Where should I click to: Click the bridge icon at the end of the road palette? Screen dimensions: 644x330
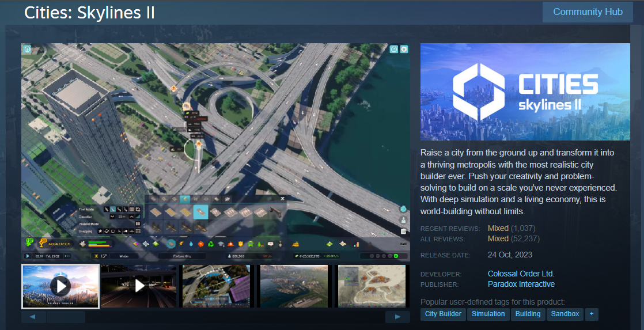coord(275,212)
